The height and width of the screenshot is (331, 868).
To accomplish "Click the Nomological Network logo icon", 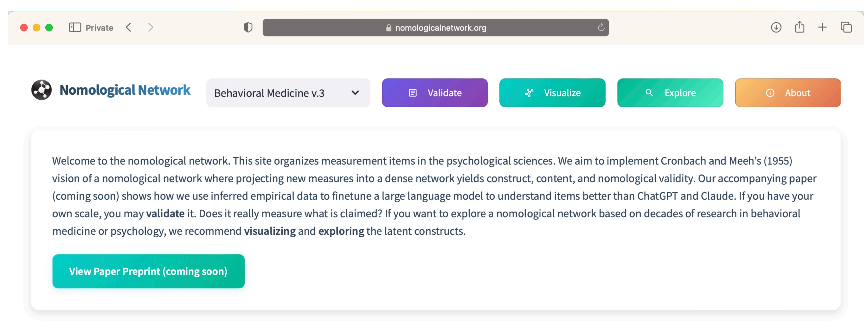I will (x=41, y=90).
